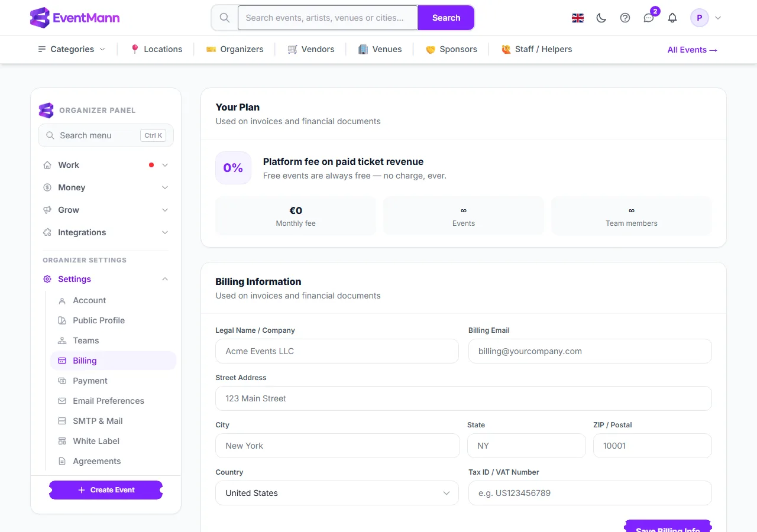
Task: Open the language selector flag icon
Action: (578, 18)
